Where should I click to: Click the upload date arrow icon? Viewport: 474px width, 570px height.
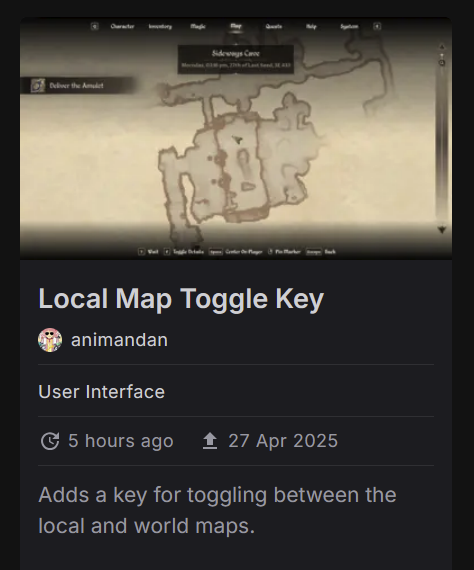210,441
